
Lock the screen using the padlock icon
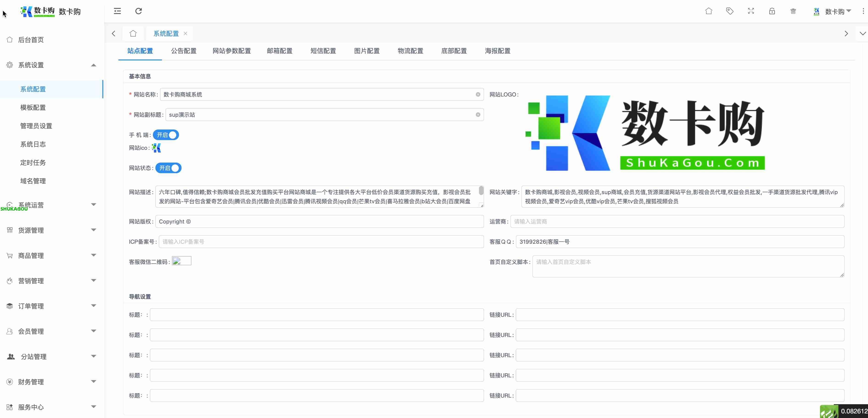772,11
